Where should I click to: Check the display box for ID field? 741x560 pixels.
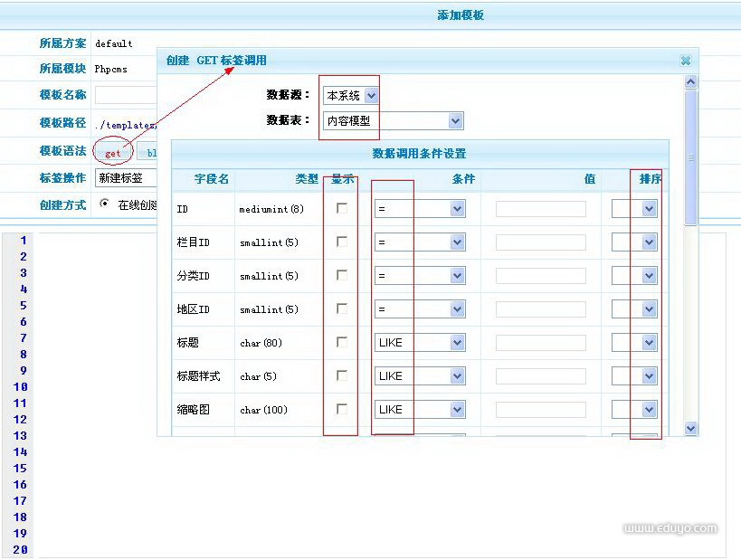point(342,208)
